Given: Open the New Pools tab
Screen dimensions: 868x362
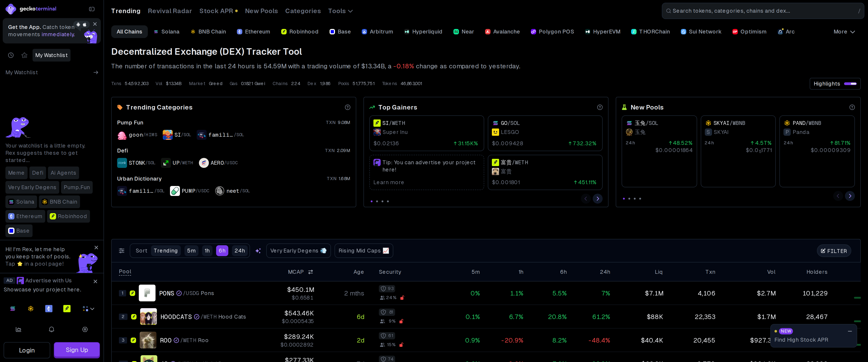Looking at the screenshot, I should point(262,11).
